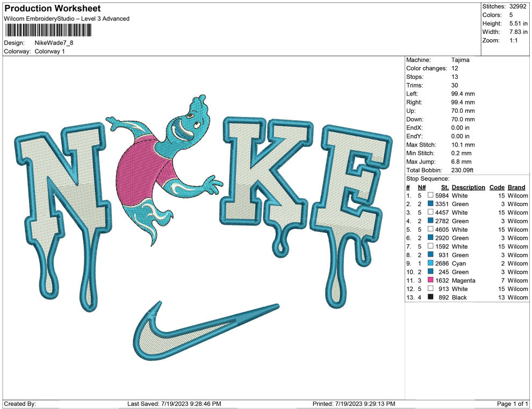The image size is (532, 409).
Task: Click the 'Right:' label
Action: (x=414, y=102)
